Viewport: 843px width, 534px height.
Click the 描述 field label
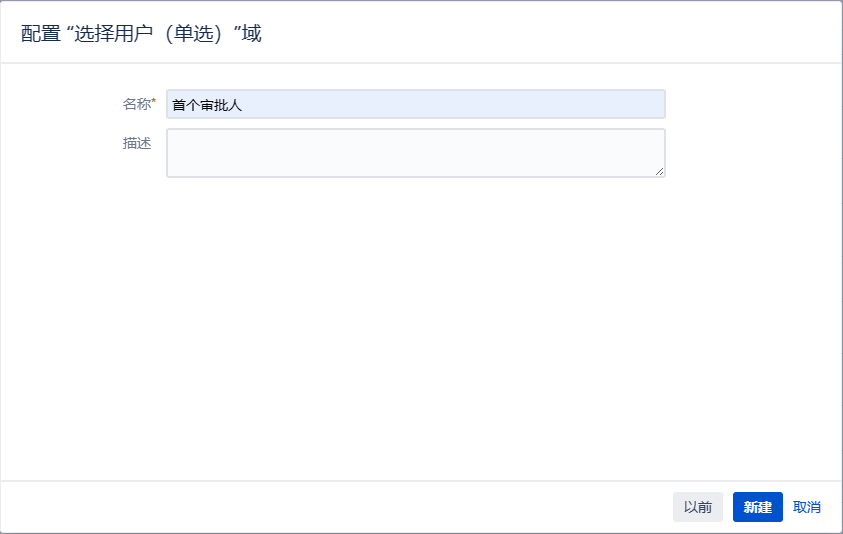click(x=137, y=143)
